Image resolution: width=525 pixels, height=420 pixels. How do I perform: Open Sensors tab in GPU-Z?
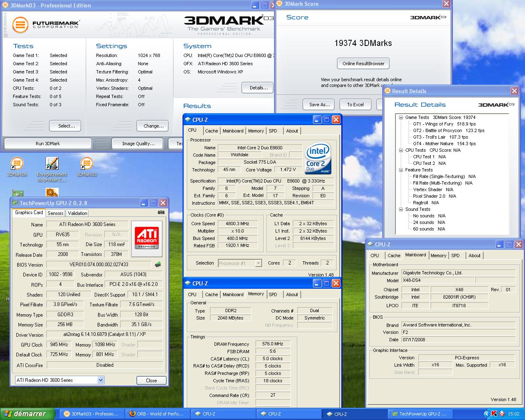pos(55,213)
